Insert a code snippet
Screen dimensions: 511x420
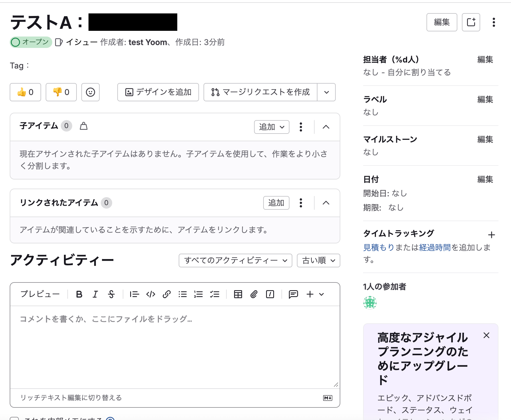tap(150, 294)
